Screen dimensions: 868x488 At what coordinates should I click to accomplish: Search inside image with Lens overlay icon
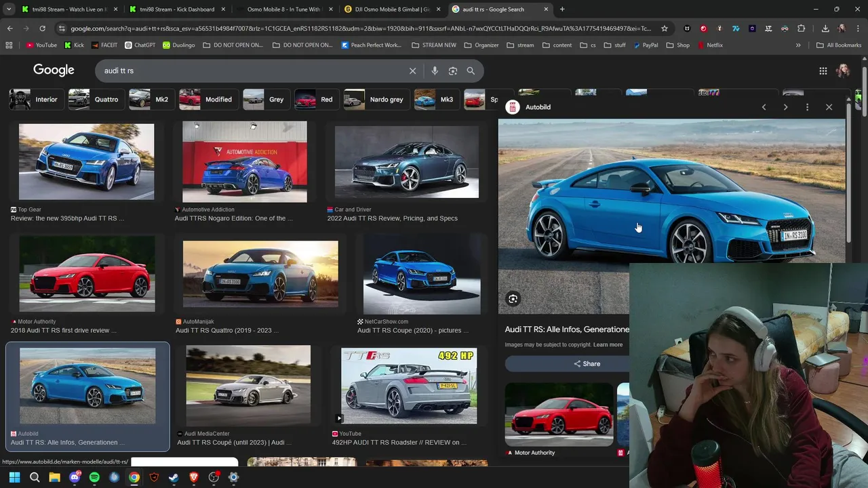click(513, 299)
